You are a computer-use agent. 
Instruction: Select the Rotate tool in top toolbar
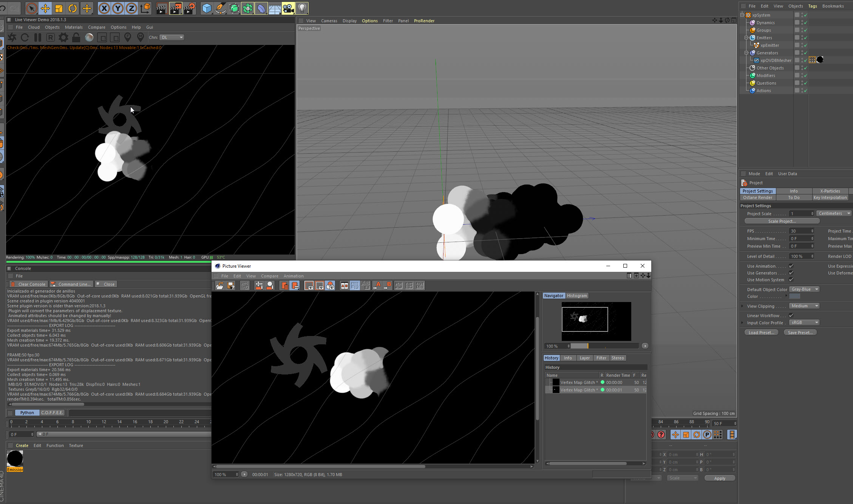(73, 8)
